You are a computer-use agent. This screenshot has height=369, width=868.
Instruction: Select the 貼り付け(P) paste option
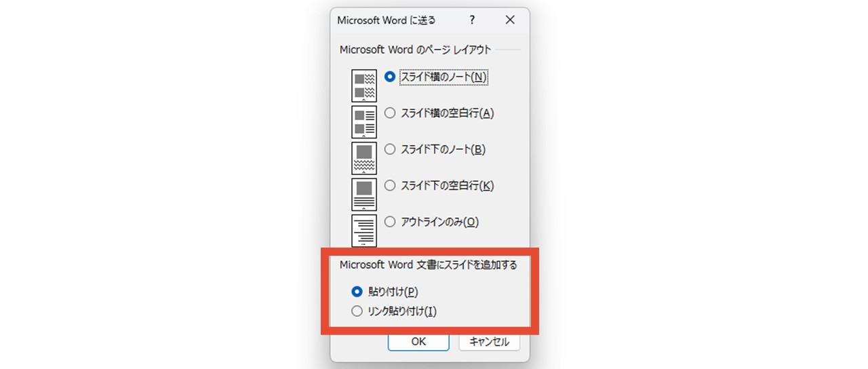pos(384,292)
